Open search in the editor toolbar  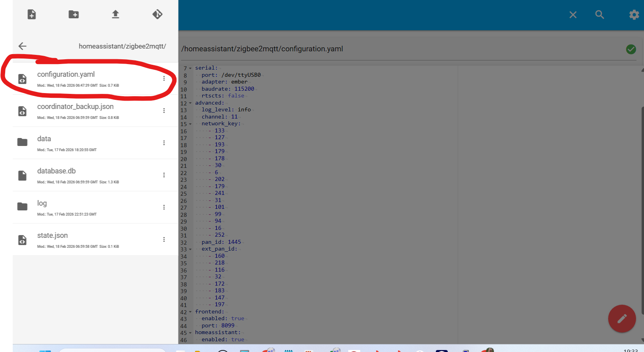point(599,15)
